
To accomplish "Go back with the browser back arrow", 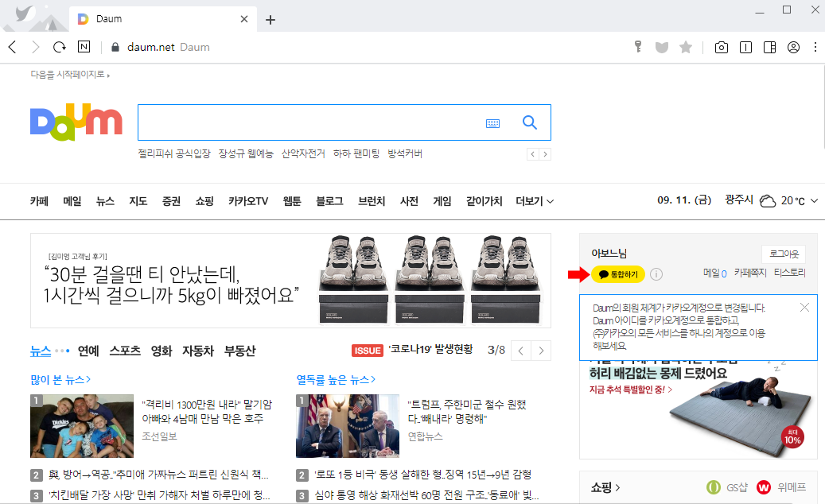I will tap(13, 47).
